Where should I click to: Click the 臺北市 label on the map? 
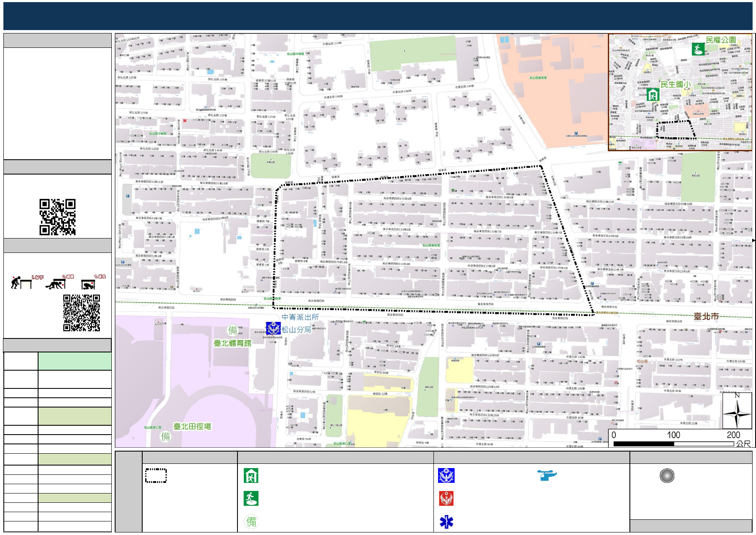(706, 316)
